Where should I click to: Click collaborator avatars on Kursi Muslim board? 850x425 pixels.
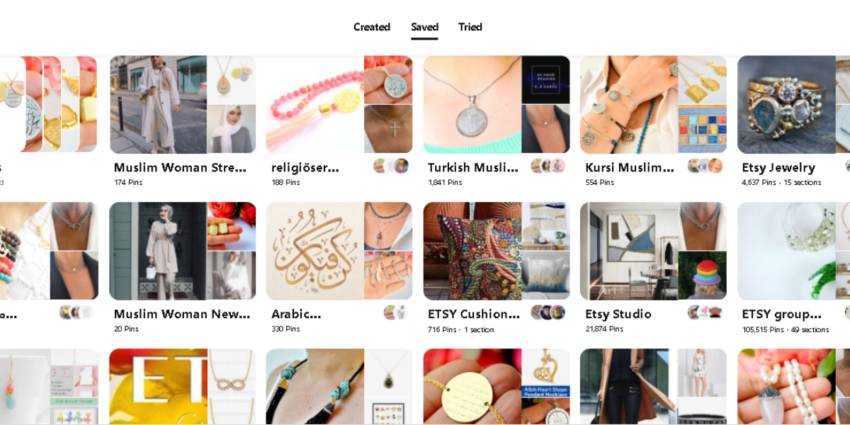click(x=705, y=166)
